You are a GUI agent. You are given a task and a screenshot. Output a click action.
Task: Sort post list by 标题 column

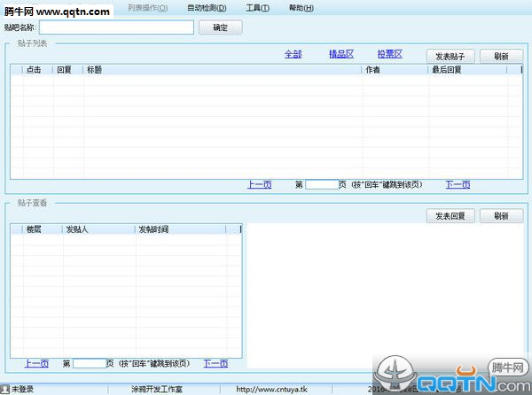click(223, 70)
